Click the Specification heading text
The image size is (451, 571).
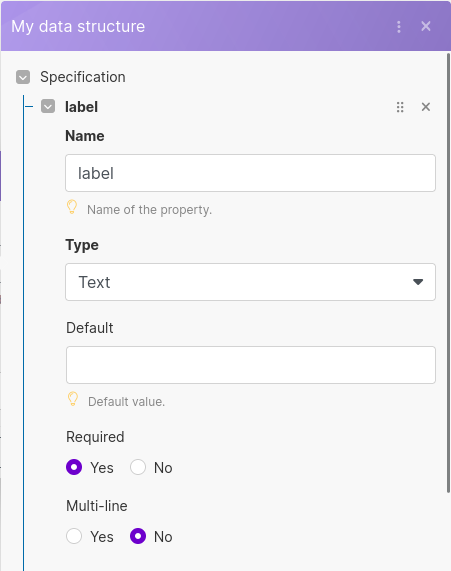83,77
